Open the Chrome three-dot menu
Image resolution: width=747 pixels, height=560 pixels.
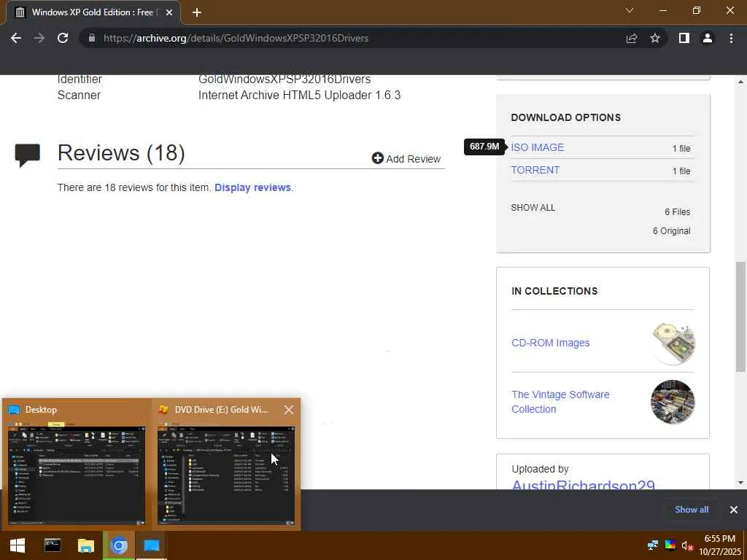pos(731,38)
